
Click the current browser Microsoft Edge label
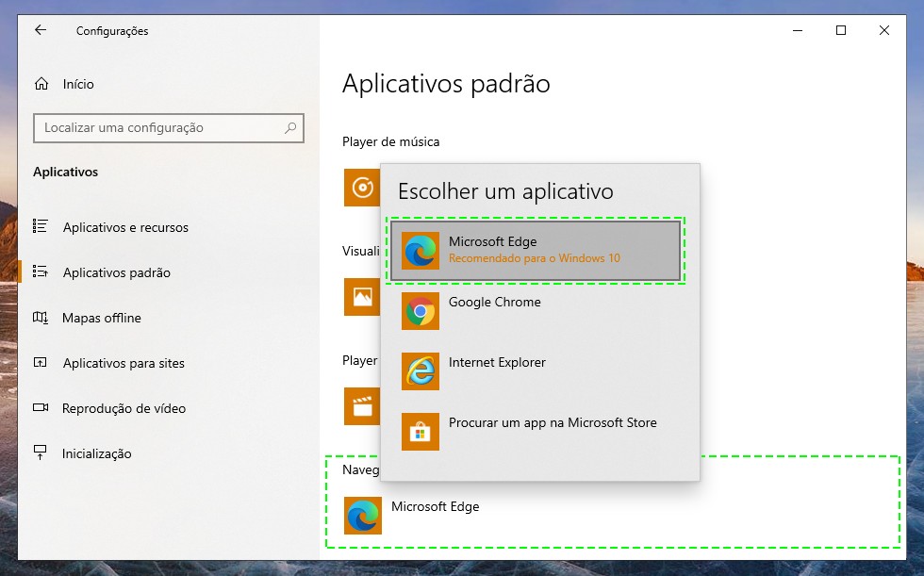pyautogui.click(x=435, y=506)
